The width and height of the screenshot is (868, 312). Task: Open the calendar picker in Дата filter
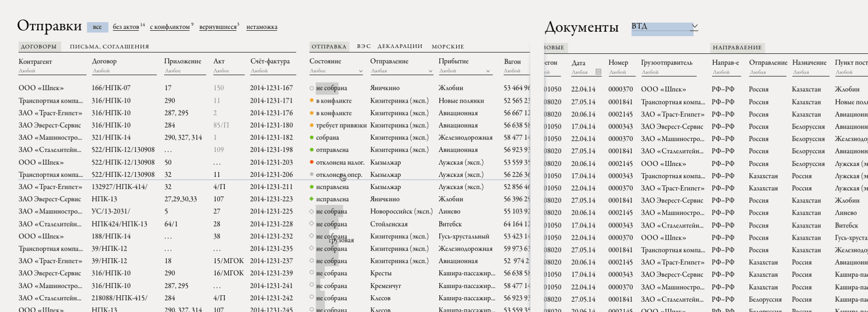(x=598, y=72)
